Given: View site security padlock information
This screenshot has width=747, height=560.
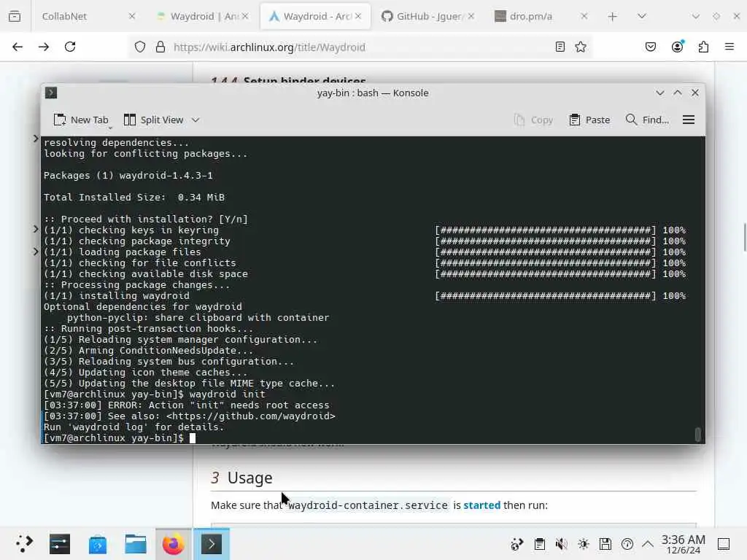Looking at the screenshot, I should coord(160,47).
